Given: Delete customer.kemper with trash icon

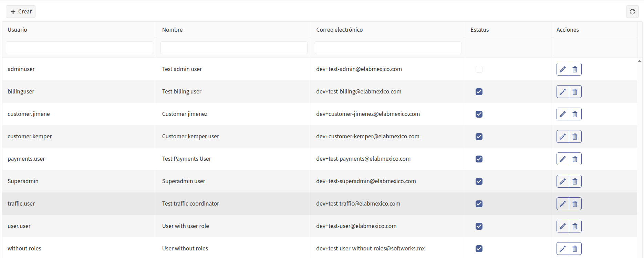Looking at the screenshot, I should (575, 137).
